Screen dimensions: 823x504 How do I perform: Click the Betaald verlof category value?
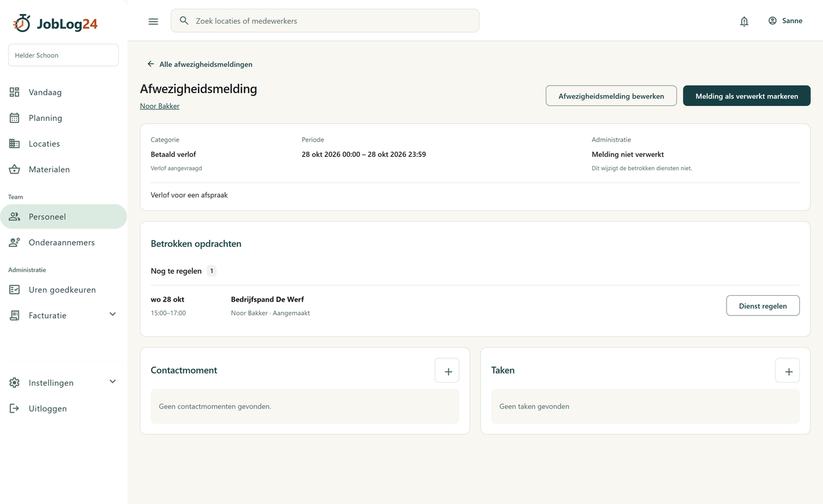click(x=173, y=154)
